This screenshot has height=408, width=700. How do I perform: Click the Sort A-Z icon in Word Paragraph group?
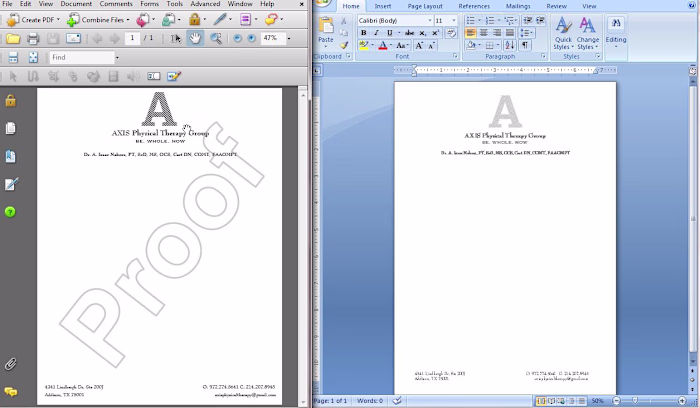(x=509, y=45)
